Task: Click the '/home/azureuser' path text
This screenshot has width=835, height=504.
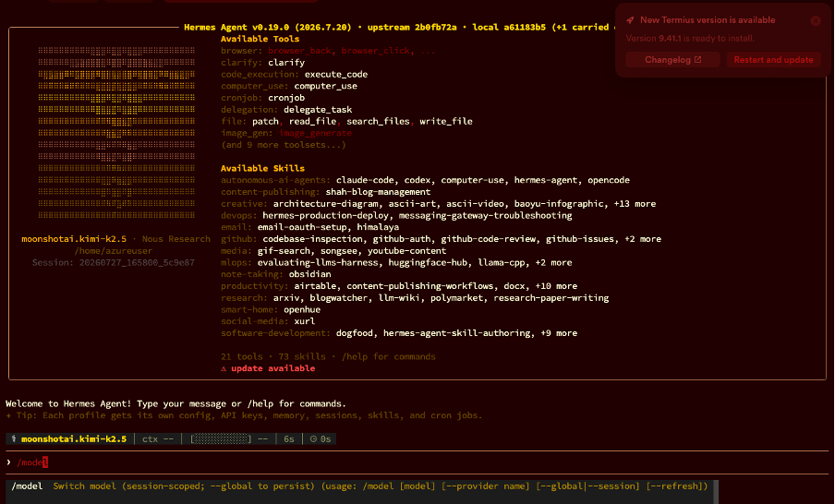Action: (x=113, y=251)
